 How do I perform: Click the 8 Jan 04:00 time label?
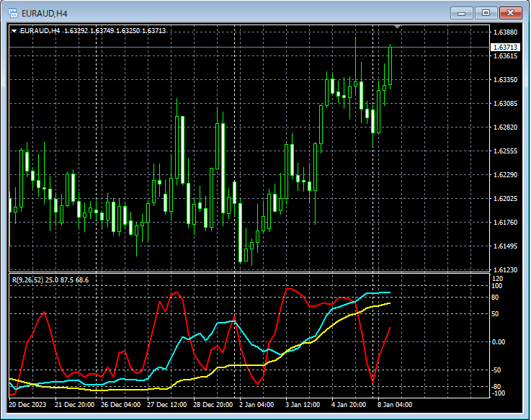click(x=395, y=405)
